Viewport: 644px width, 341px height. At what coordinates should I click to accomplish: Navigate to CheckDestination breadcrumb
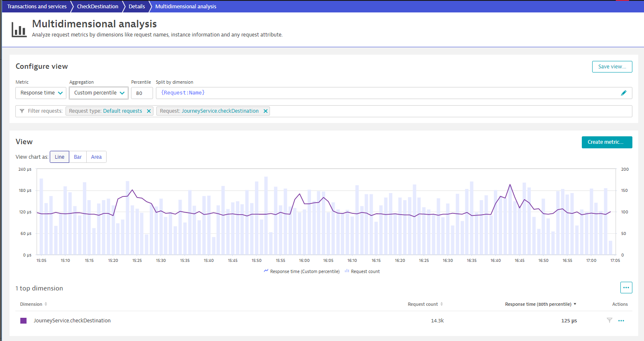[x=97, y=7]
